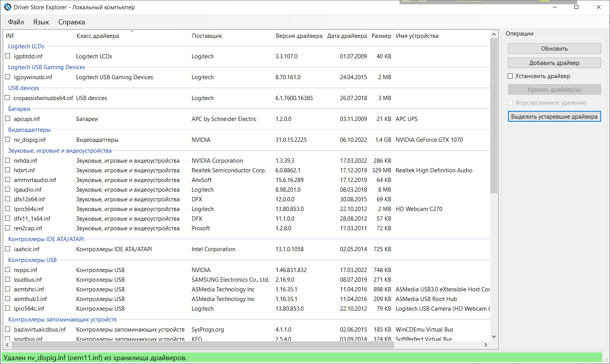Screen dimensions: 610x364
Task: Click the vertical scrollbar down arrow
Action: [x=494, y=337]
